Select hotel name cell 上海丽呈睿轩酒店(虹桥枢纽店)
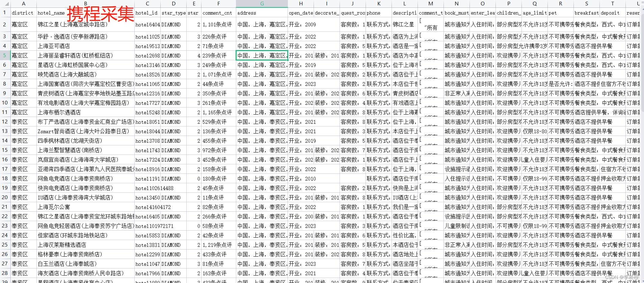The image size is (644, 283). point(85,55)
